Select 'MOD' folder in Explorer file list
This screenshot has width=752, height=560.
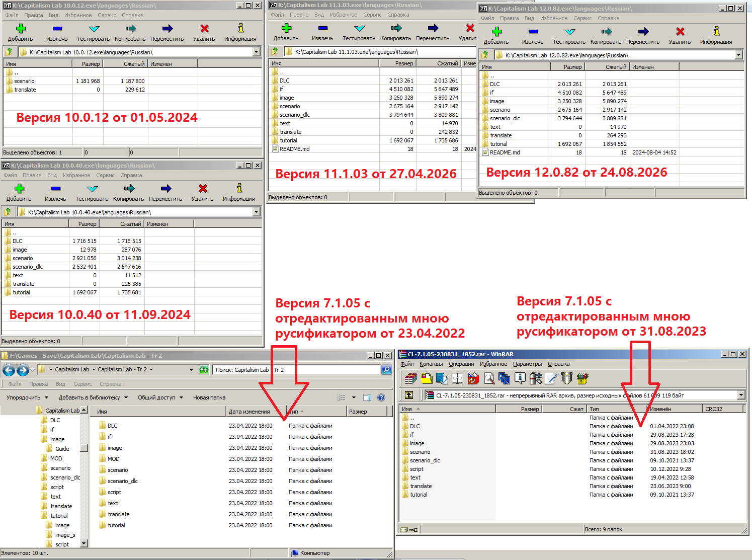(x=109, y=459)
